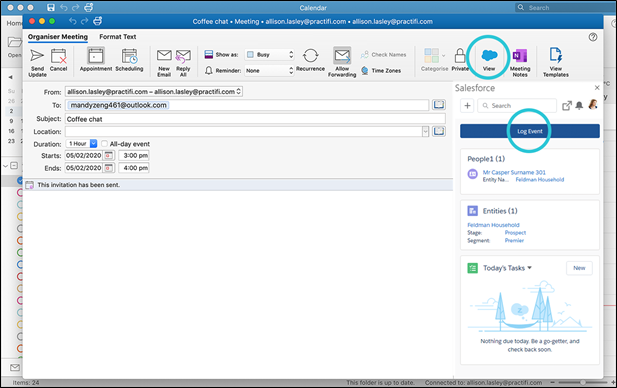Click View Templates icon
617x388 pixels.
point(556,55)
